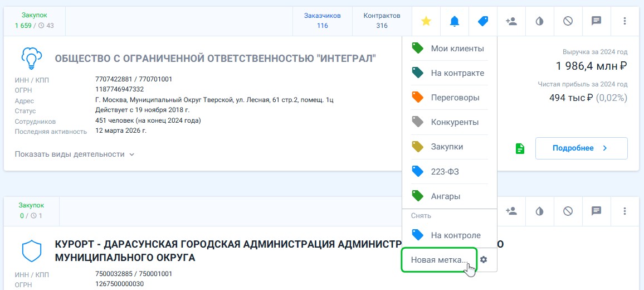Select the 451 человек employees value
Screen dimensions: 644x290
pyautogui.click(x=148, y=120)
